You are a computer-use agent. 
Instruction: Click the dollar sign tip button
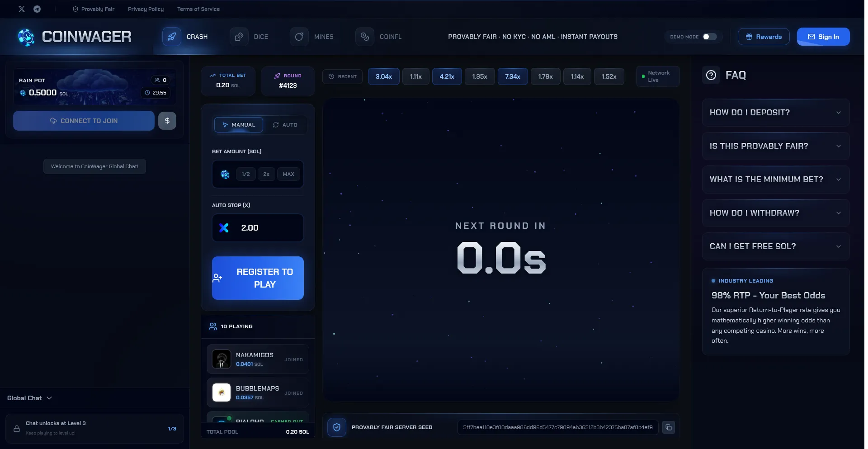pyautogui.click(x=167, y=121)
